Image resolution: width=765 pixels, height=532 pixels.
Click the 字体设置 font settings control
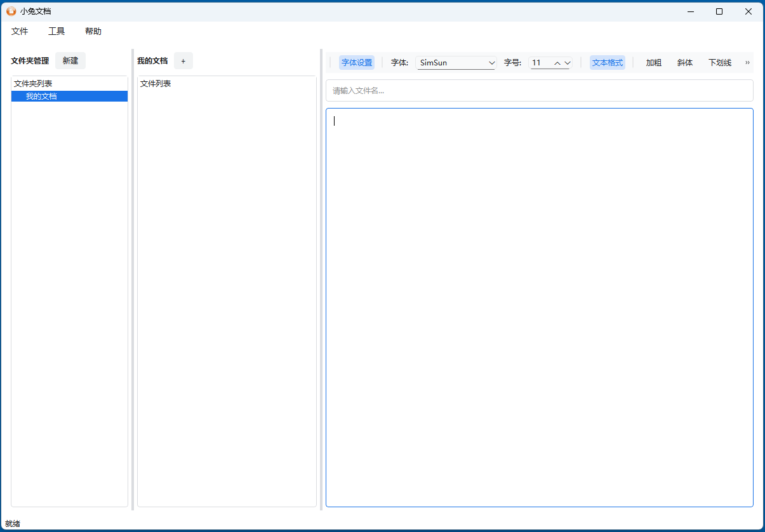tap(357, 62)
